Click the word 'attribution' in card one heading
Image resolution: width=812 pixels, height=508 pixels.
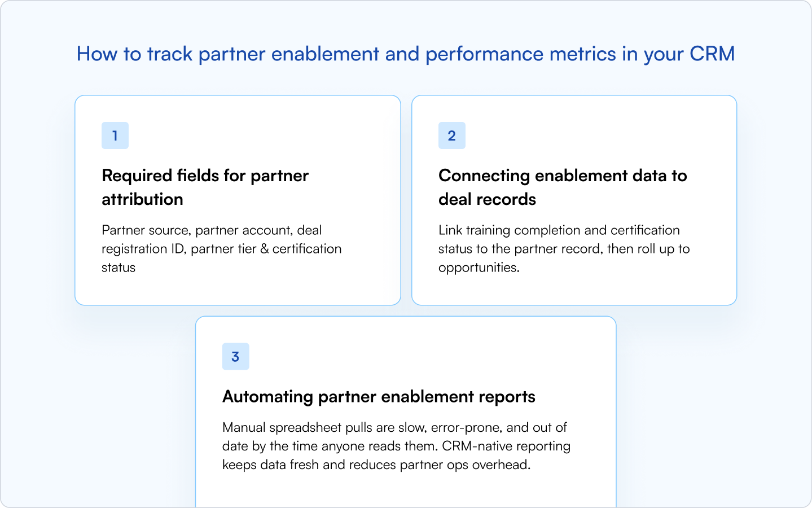(x=142, y=199)
